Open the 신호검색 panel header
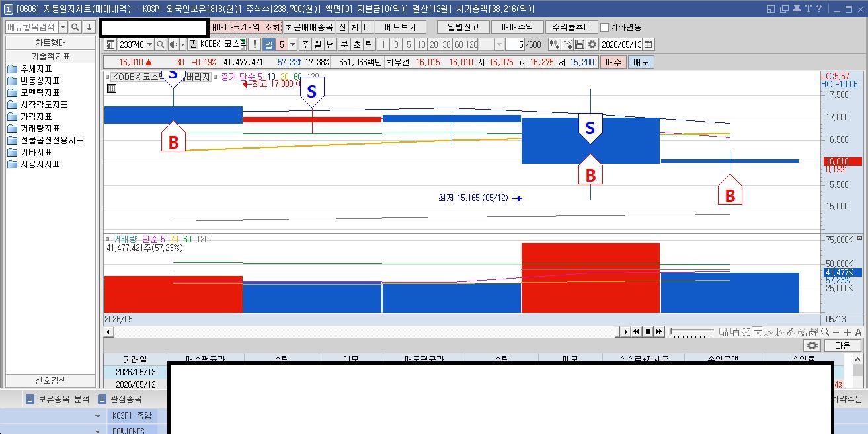Image resolution: width=868 pixels, height=434 pixels. pyautogui.click(x=50, y=380)
